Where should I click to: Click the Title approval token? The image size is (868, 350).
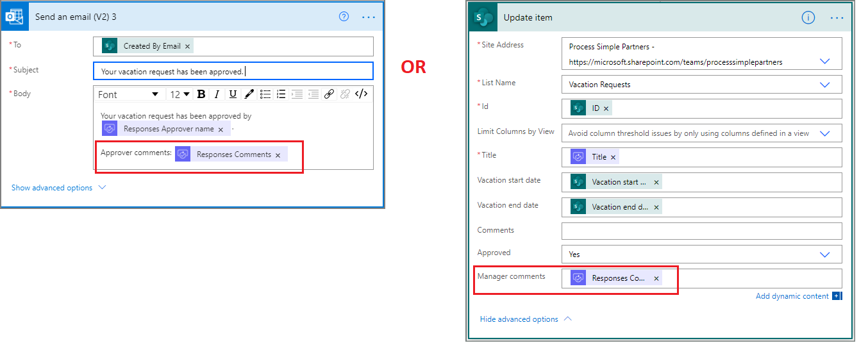[594, 157]
